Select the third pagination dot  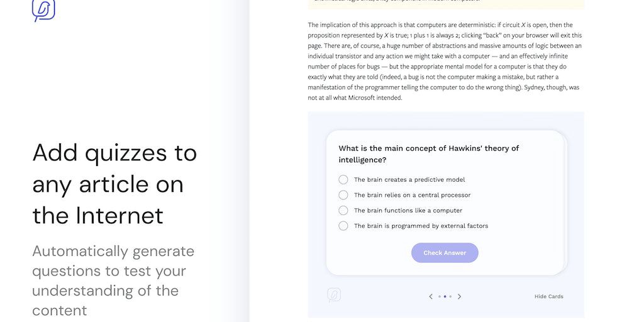point(450,296)
